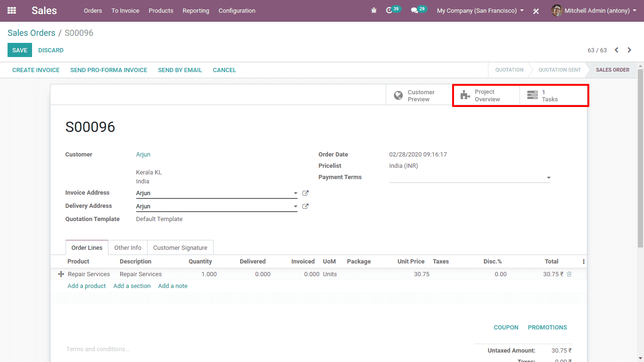Open Delivery Address external link icon

point(305,206)
